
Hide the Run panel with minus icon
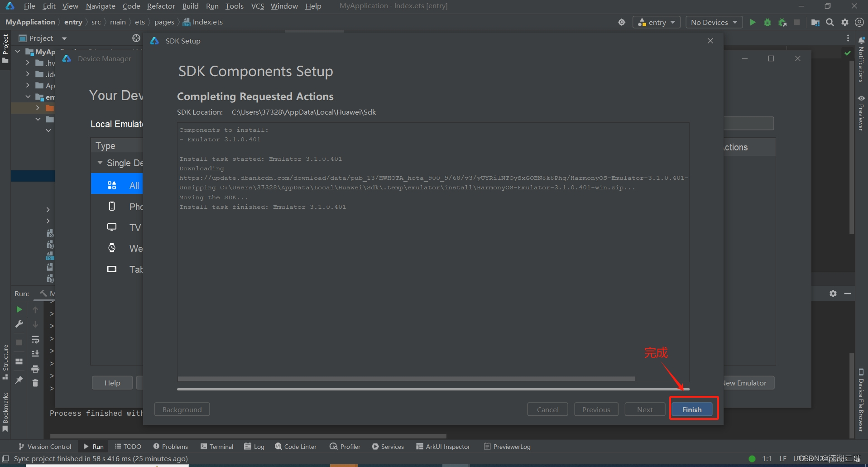pyautogui.click(x=848, y=294)
